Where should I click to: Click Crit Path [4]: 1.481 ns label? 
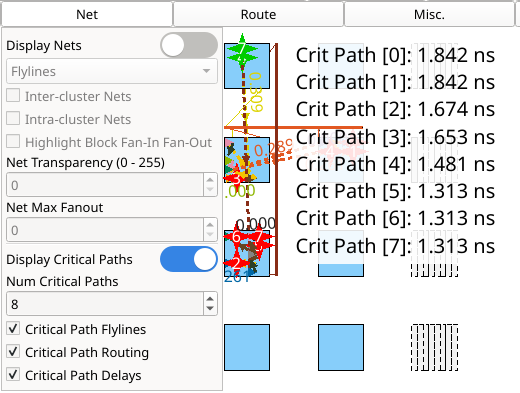click(x=395, y=164)
